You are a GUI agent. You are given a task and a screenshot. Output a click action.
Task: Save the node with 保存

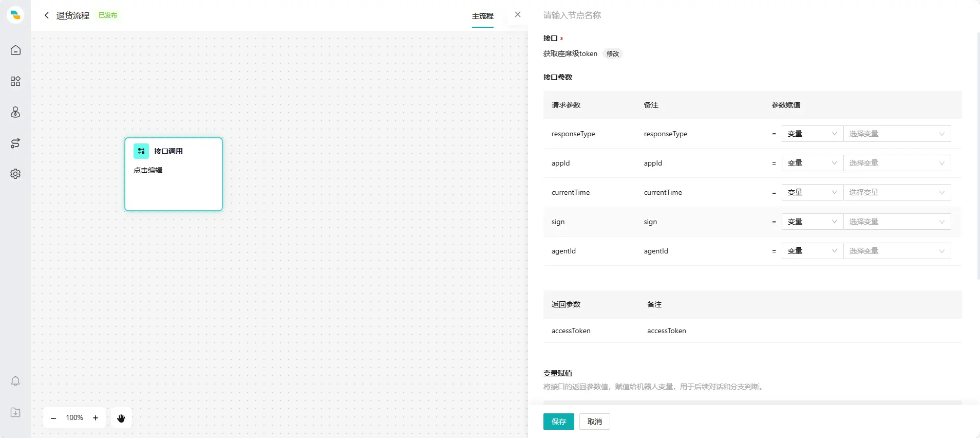click(559, 422)
